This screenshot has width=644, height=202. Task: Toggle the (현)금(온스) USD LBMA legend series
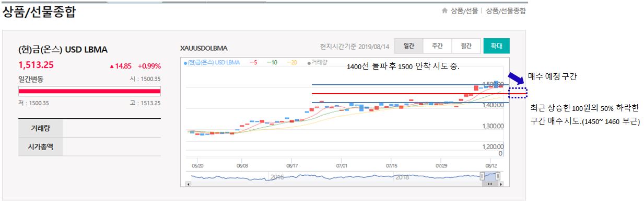pyautogui.click(x=212, y=62)
